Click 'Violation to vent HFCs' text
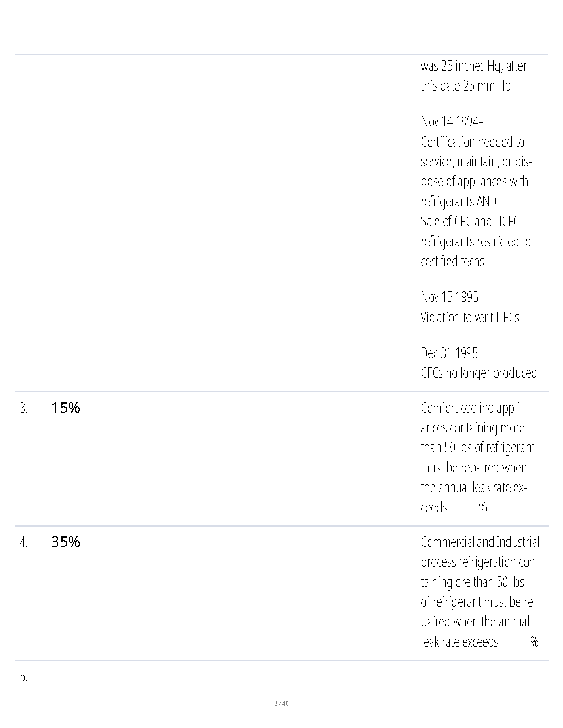Image resolution: width=563 pixels, height=728 pixels. click(470, 317)
